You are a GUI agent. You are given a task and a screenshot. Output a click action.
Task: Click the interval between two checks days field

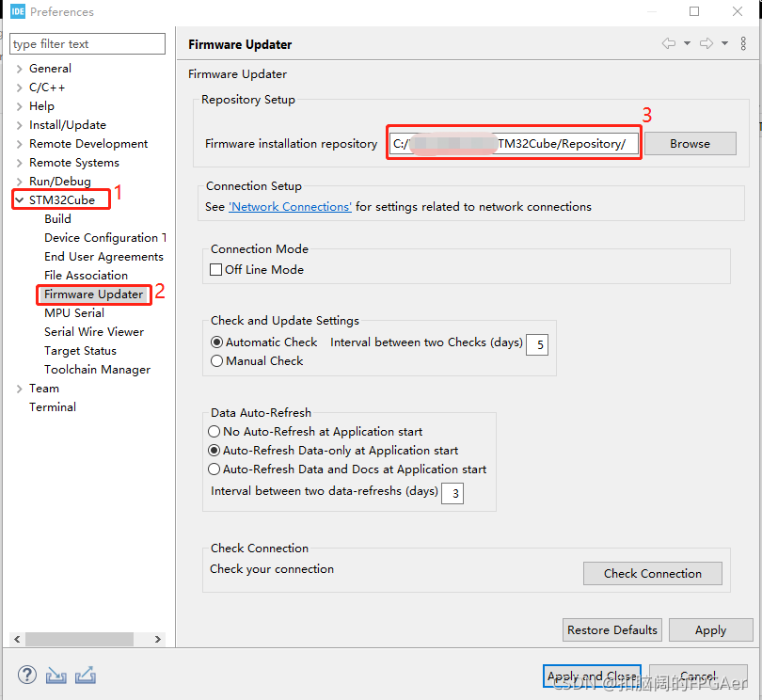[537, 344]
